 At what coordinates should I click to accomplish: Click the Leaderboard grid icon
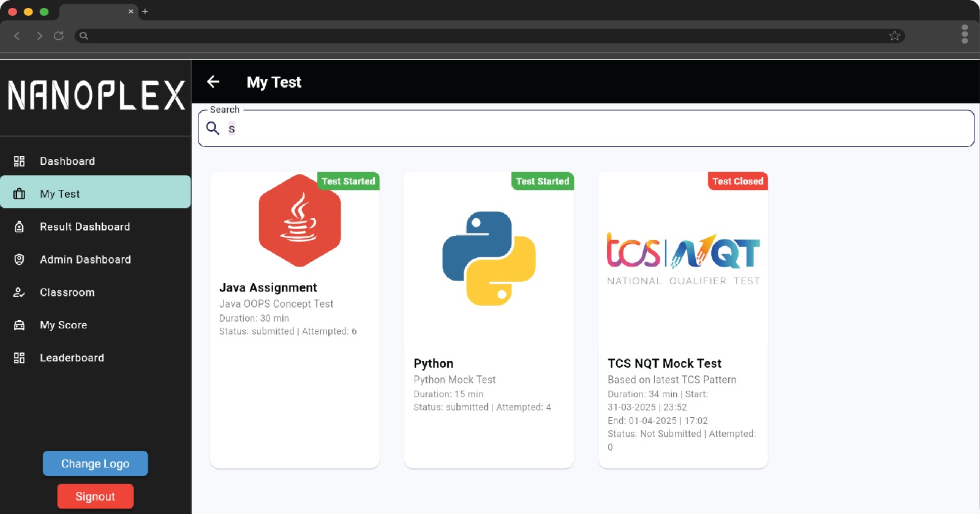[x=19, y=358]
